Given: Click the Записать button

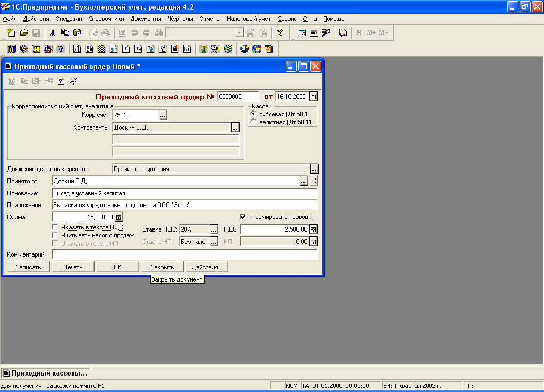Looking at the screenshot, I should click(x=29, y=267).
